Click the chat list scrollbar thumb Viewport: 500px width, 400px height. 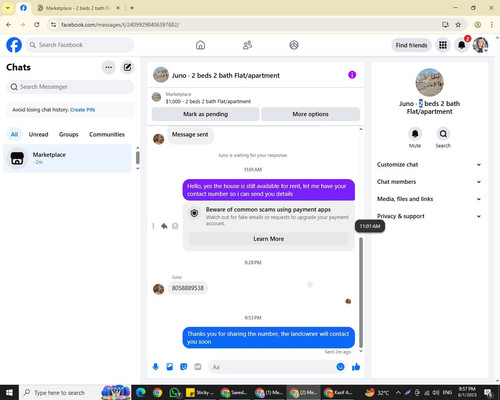[138, 157]
